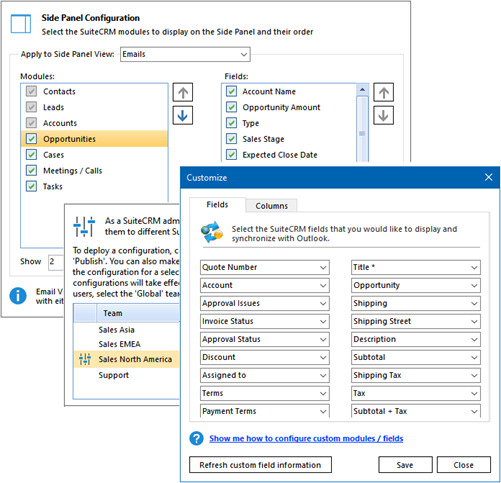501x483 pixels.
Task: Click the Side Panel Configuration header icon
Action: pyautogui.click(x=21, y=24)
